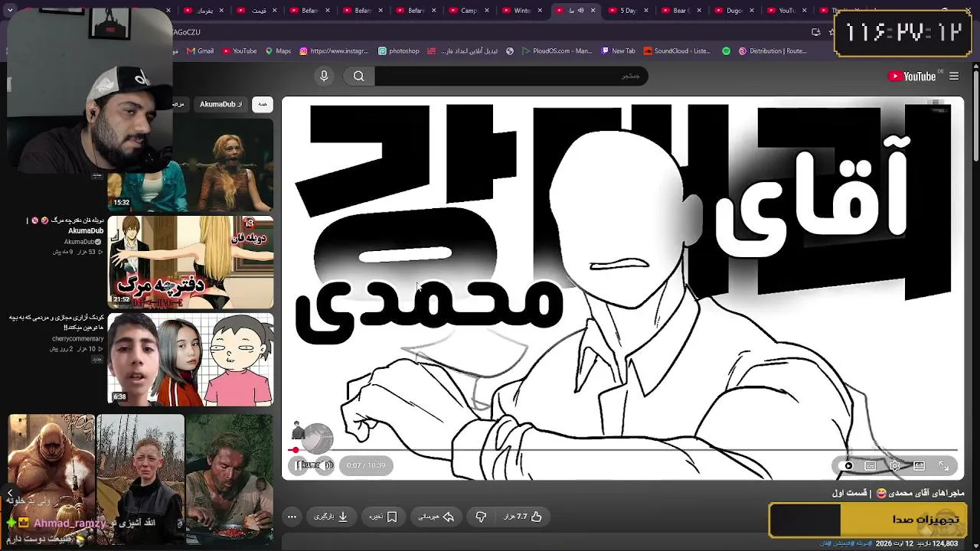Image resolution: width=980 pixels, height=551 pixels.
Task: Open the browser tab search dropdown arrow
Action: [10, 10]
